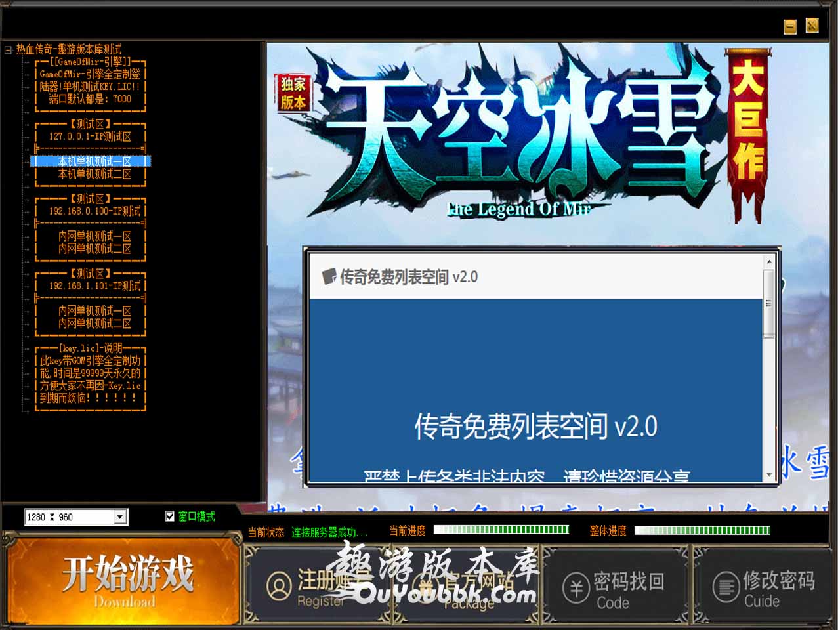Viewport: 840px width, 630px height.
Task: Click the red 独家版本 badge on banner
Action: coord(293,93)
